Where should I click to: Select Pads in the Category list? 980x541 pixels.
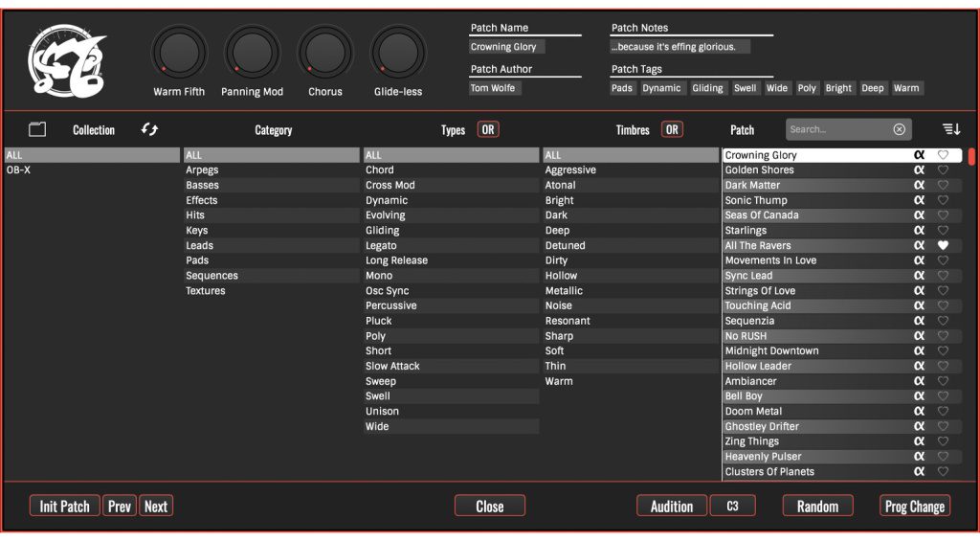tap(197, 260)
